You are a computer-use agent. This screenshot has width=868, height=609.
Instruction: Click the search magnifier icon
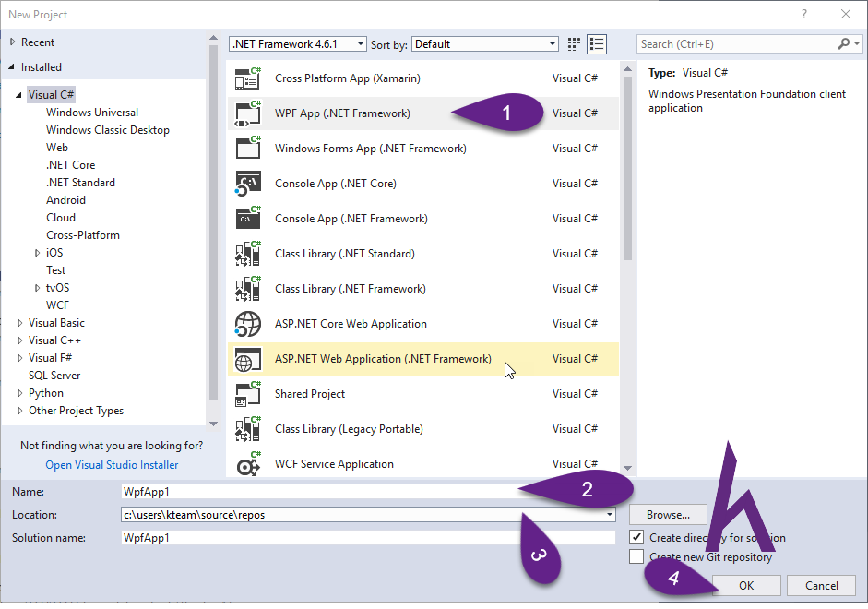[843, 43]
